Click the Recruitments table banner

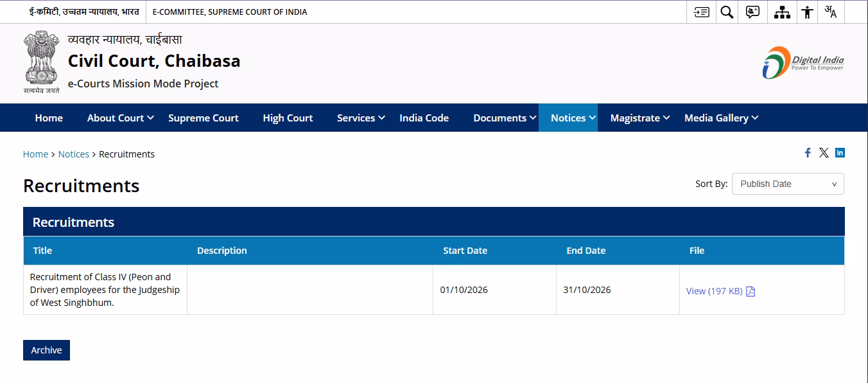click(434, 222)
